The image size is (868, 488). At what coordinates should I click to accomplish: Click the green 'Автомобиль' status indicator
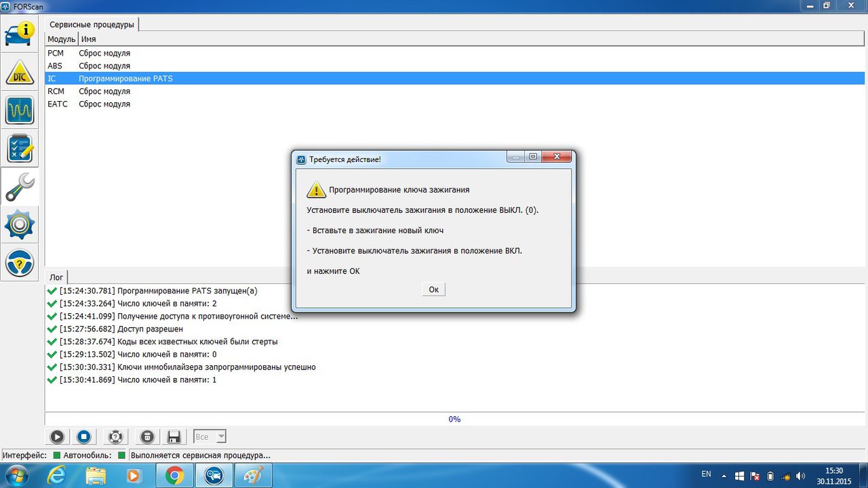tap(121, 455)
